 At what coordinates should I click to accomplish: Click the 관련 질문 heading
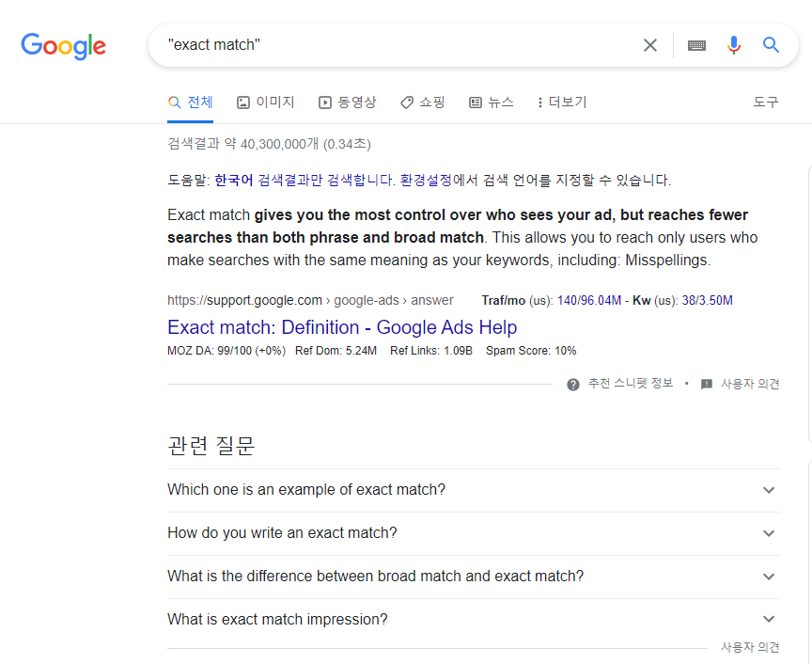point(211,445)
